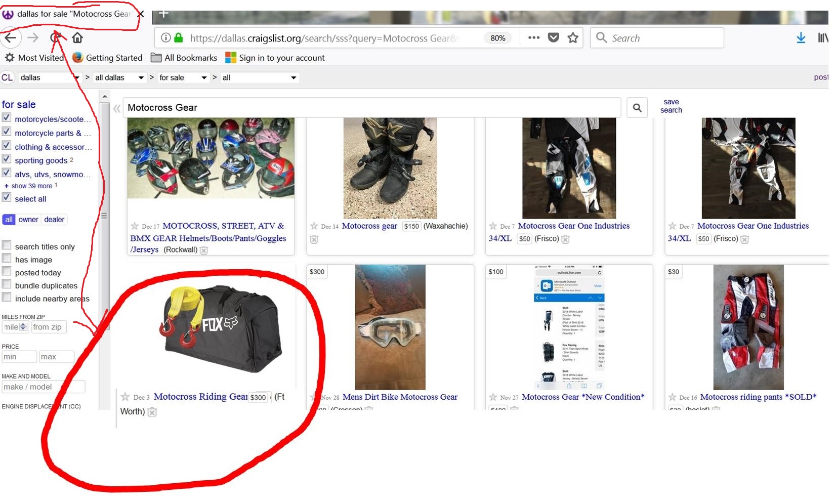
Task: Enable search titles only
Action: coord(7,245)
